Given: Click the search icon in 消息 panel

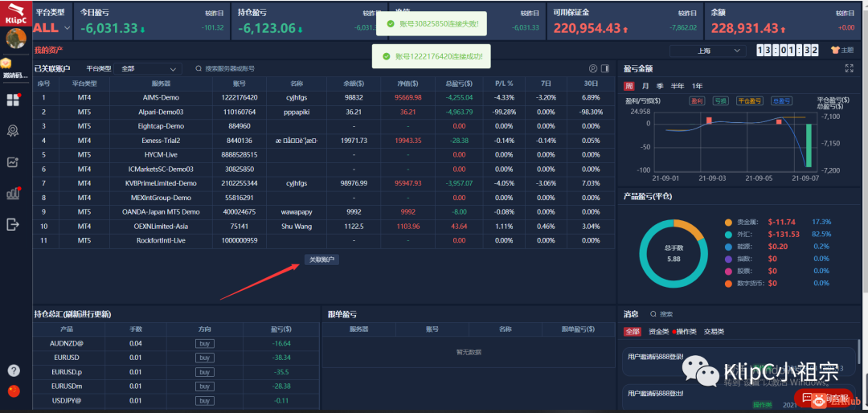Looking at the screenshot, I should (653, 314).
